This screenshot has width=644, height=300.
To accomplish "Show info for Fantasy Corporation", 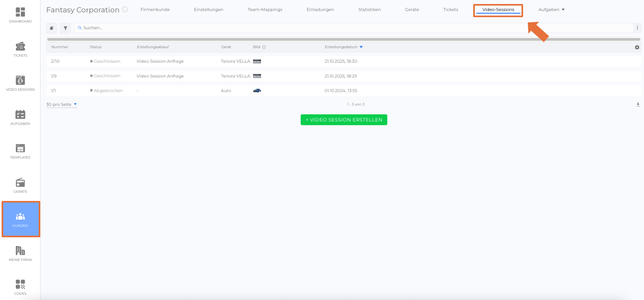I will [125, 10].
